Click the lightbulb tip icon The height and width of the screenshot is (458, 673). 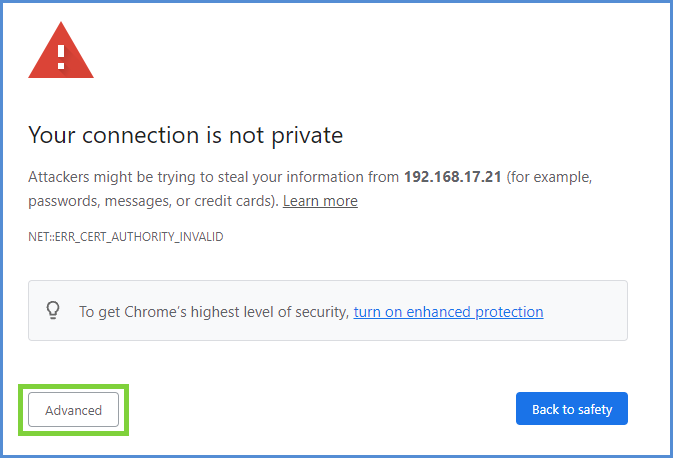[x=54, y=311]
